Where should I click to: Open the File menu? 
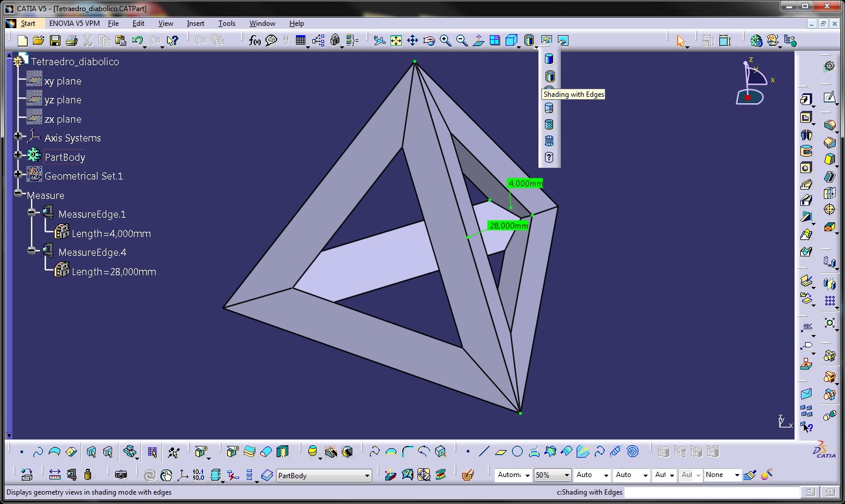tap(113, 23)
